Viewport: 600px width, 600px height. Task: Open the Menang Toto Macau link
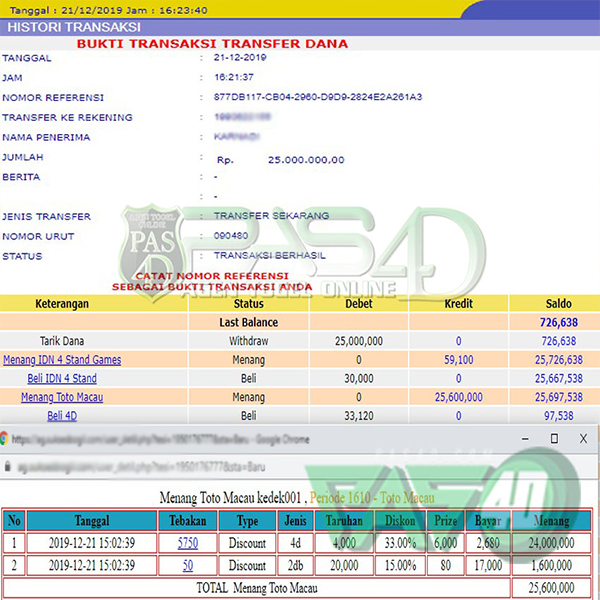coord(62,397)
